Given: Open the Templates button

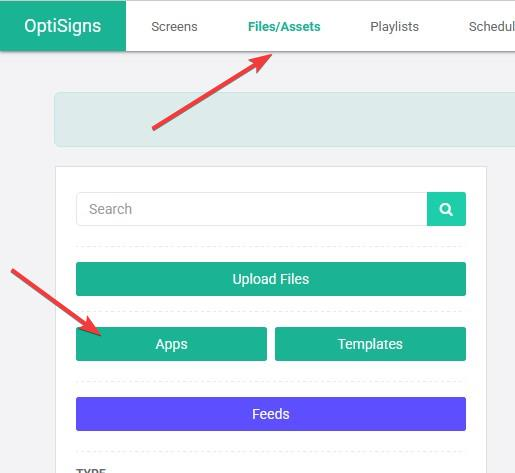Looking at the screenshot, I should click(x=370, y=344).
